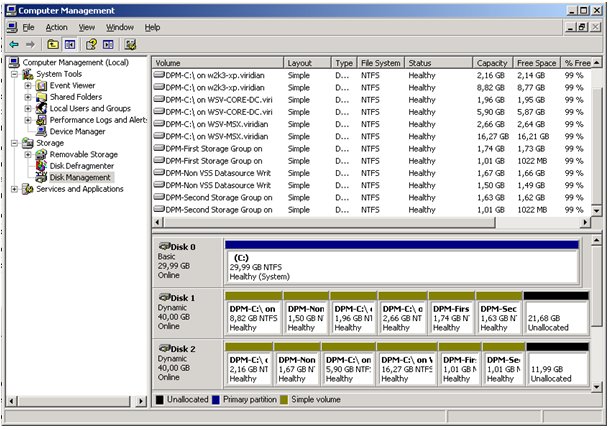Click the Simple volume olive legend swatch
The width and height of the screenshot is (610, 430).
tap(284, 400)
